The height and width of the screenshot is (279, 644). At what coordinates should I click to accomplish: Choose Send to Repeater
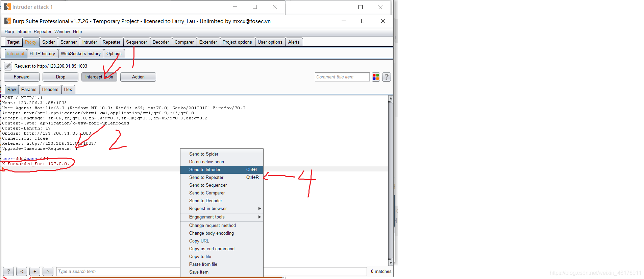click(x=222, y=178)
